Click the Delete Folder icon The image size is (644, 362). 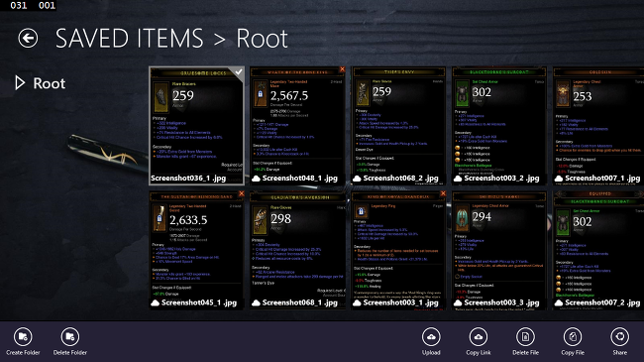pyautogui.click(x=69, y=337)
